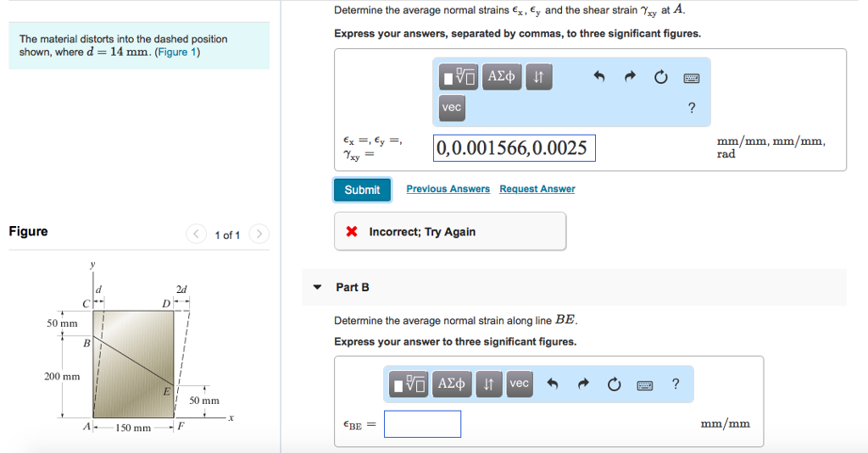This screenshot has height=453, width=868.
Task: Redo edit in Part B toolbar
Action: tap(583, 384)
